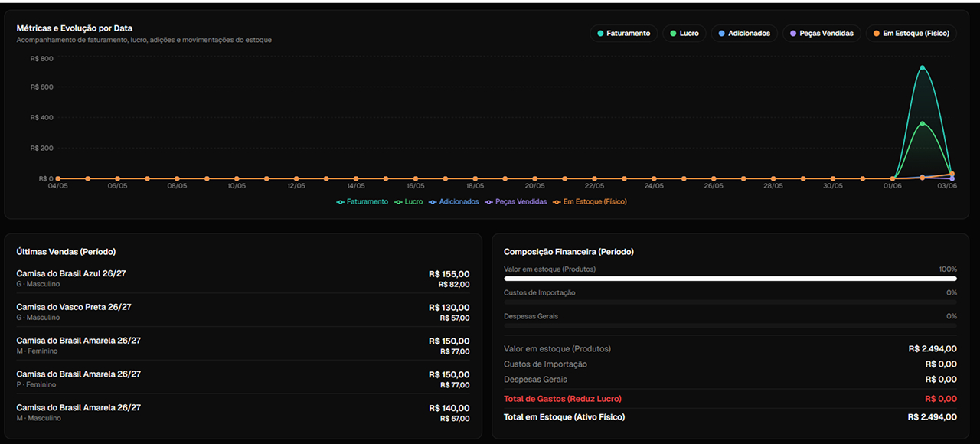Viewport: 980px width, 444px height.
Task: Click the Lucro peak data point
Action: tap(922, 123)
